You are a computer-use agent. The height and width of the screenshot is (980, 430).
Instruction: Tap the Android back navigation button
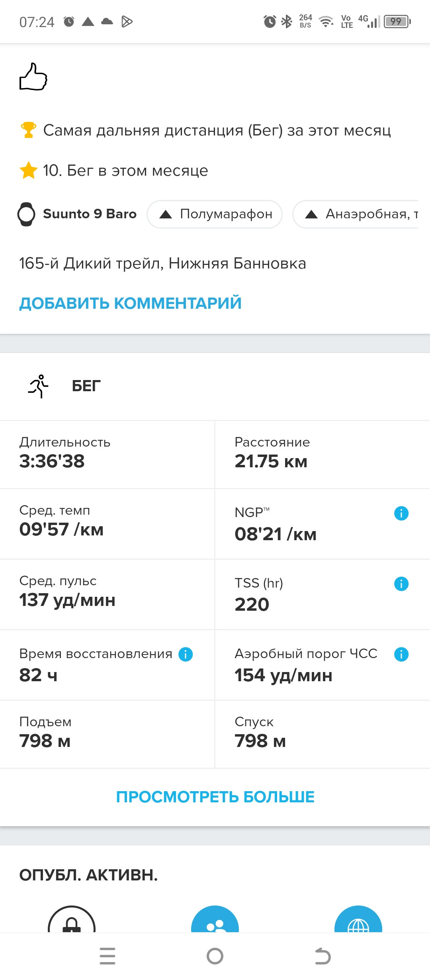[322, 956]
